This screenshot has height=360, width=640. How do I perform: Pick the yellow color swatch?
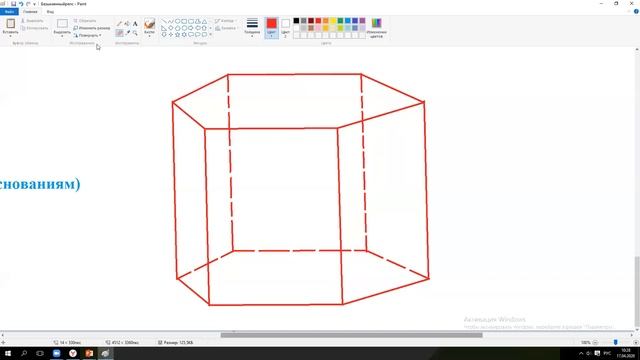click(333, 21)
